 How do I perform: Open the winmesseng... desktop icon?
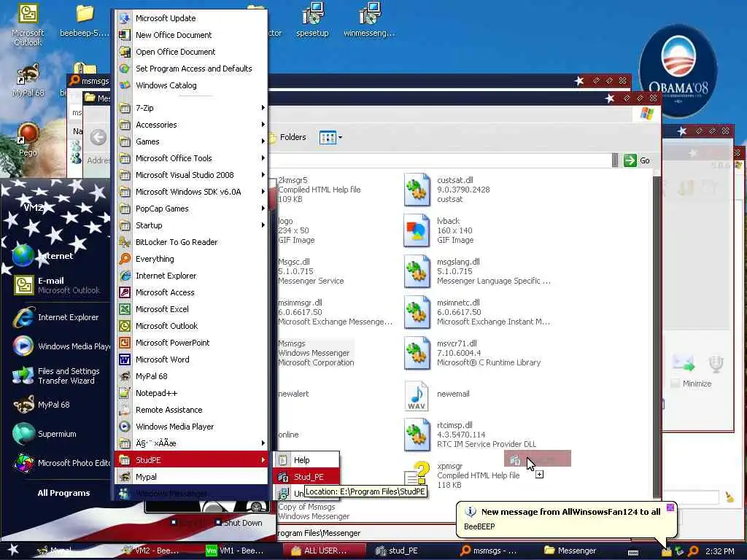coord(369,20)
